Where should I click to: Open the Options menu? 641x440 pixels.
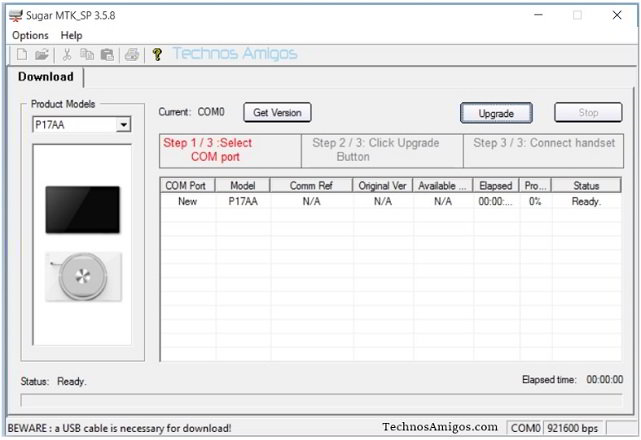pyautogui.click(x=30, y=36)
